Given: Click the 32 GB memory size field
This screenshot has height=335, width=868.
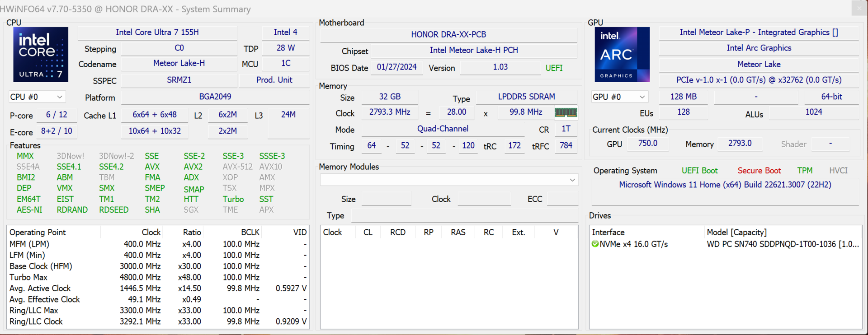Looking at the screenshot, I should tap(390, 97).
